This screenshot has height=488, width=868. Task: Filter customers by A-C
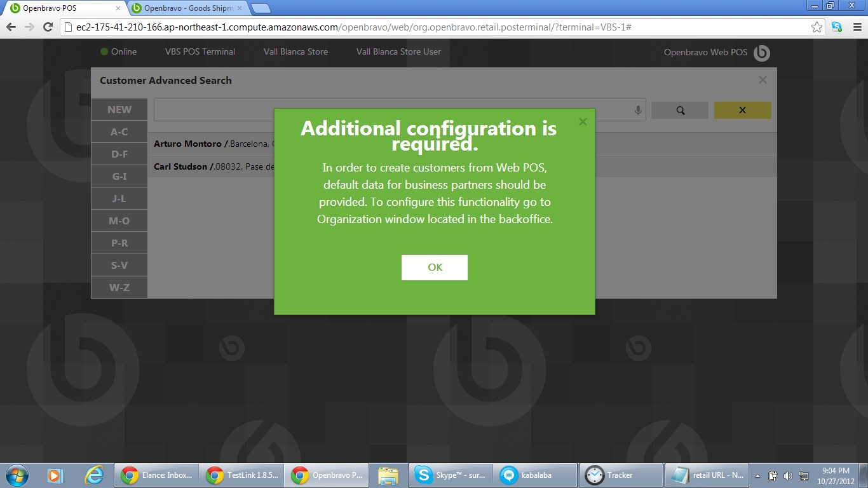(119, 132)
